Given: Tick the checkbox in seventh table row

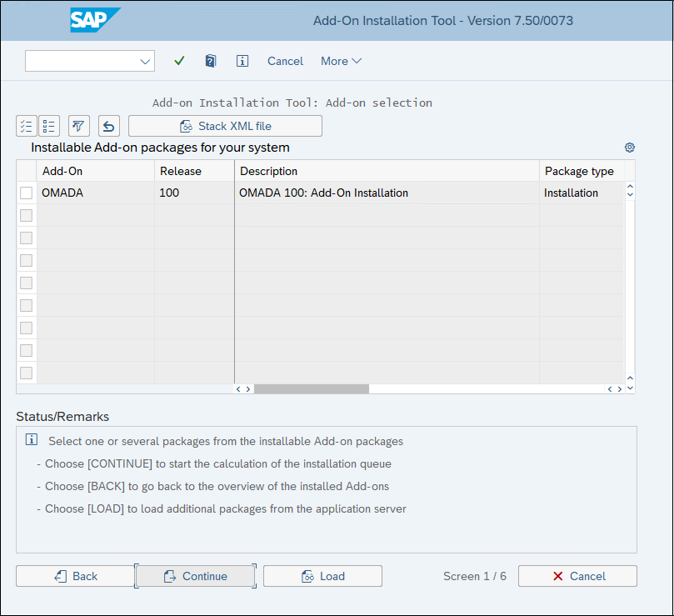Looking at the screenshot, I should (26, 328).
